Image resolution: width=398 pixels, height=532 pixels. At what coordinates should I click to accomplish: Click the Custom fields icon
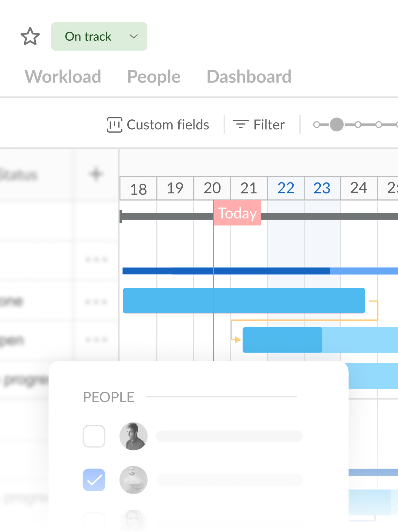point(114,125)
